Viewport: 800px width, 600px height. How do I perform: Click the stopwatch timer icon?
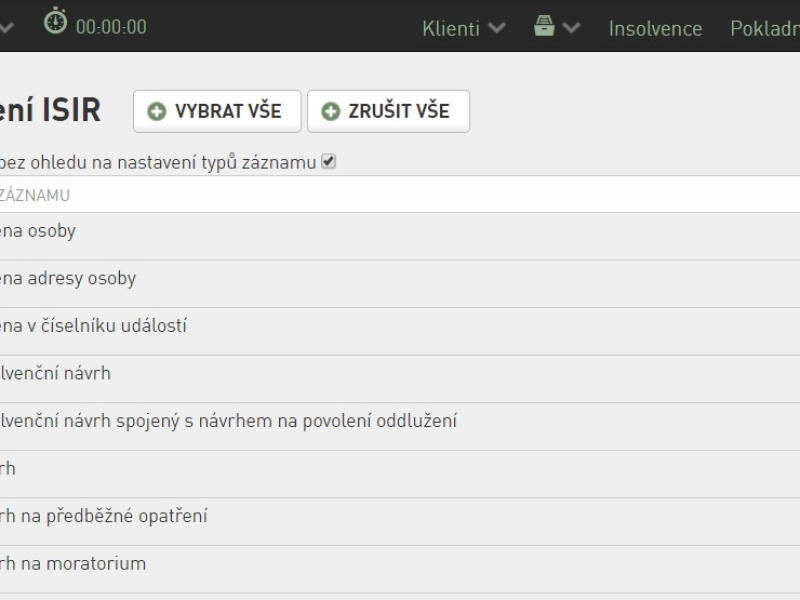click(55, 21)
